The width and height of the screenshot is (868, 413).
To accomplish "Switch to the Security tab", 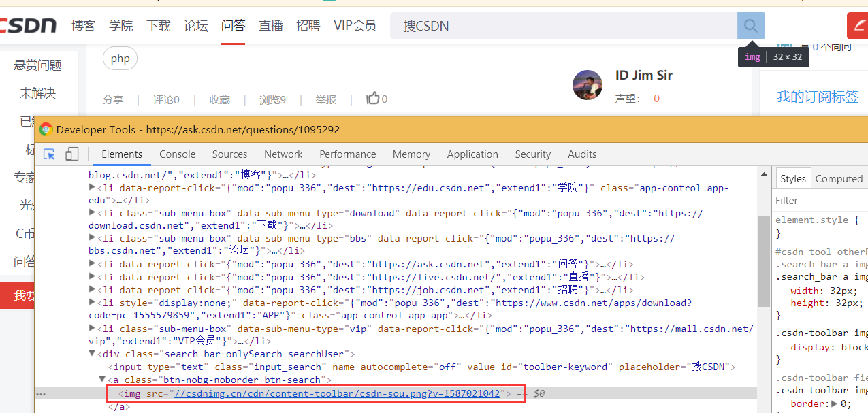I will [x=533, y=154].
